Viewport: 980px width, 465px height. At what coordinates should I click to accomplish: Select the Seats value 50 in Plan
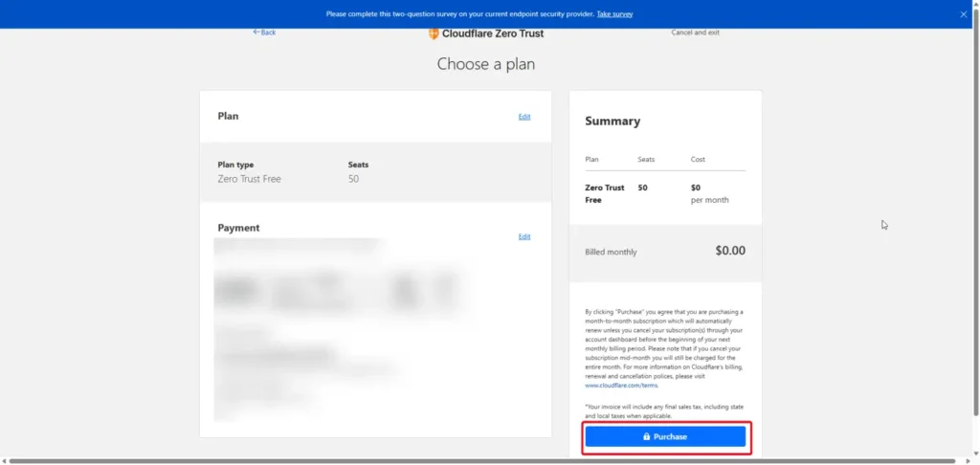pyautogui.click(x=354, y=179)
